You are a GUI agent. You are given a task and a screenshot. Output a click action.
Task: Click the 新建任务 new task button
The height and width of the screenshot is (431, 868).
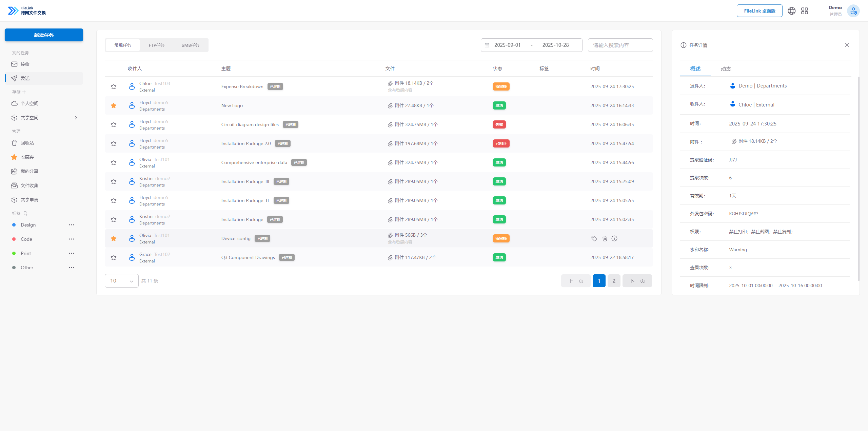point(44,35)
